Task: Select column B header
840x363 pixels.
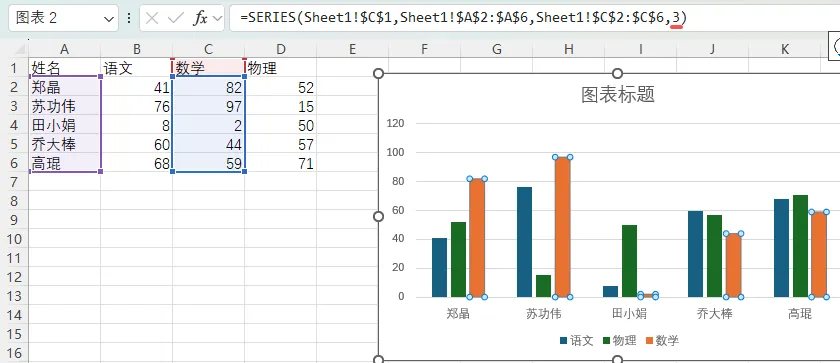Action: point(137,50)
